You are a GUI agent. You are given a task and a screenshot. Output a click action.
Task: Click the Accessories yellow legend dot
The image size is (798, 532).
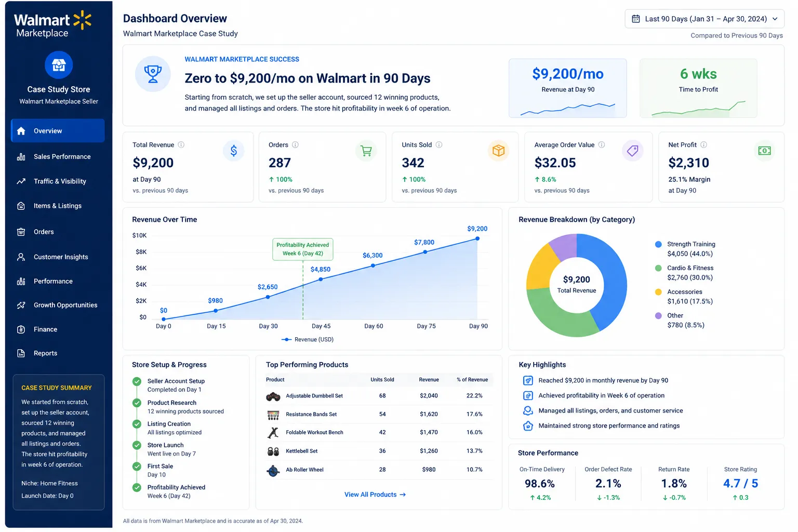click(658, 292)
